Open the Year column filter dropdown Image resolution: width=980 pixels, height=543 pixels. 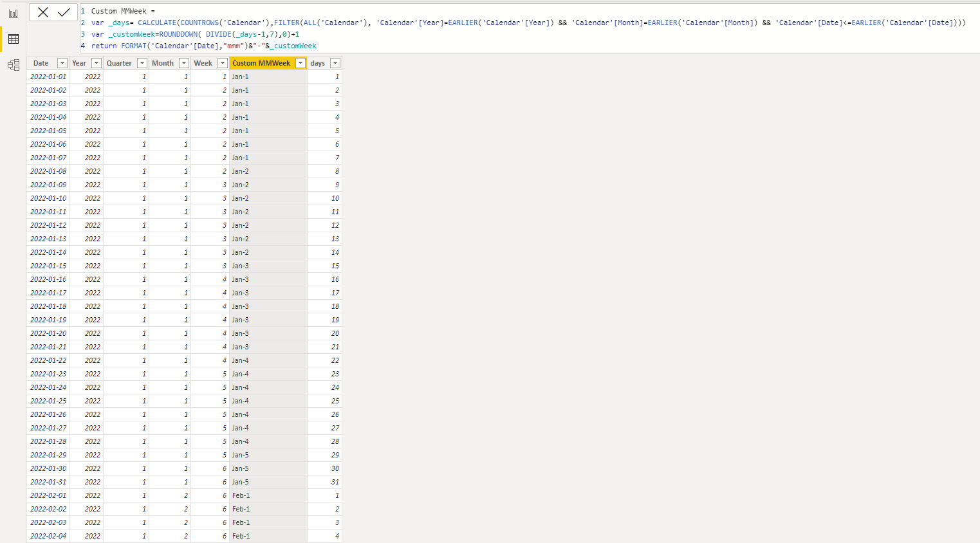97,63
